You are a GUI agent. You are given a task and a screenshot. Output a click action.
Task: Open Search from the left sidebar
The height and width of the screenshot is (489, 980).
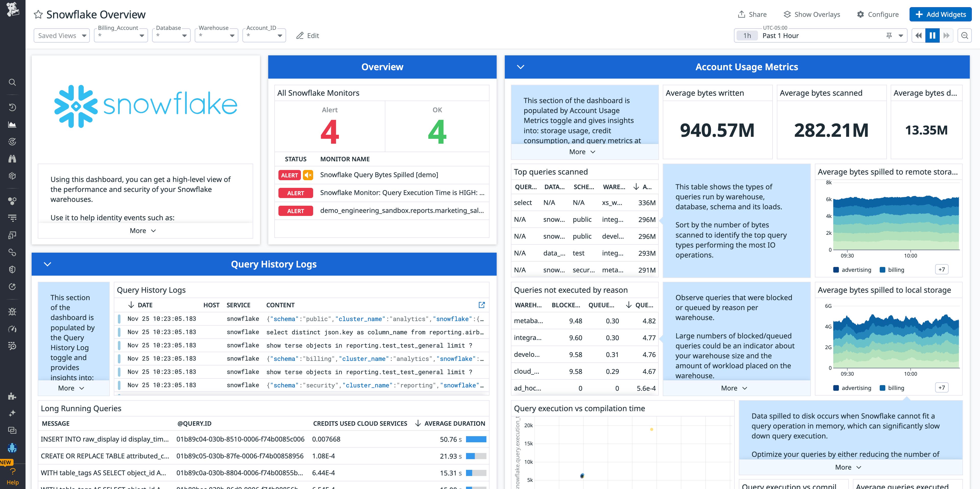[13, 82]
